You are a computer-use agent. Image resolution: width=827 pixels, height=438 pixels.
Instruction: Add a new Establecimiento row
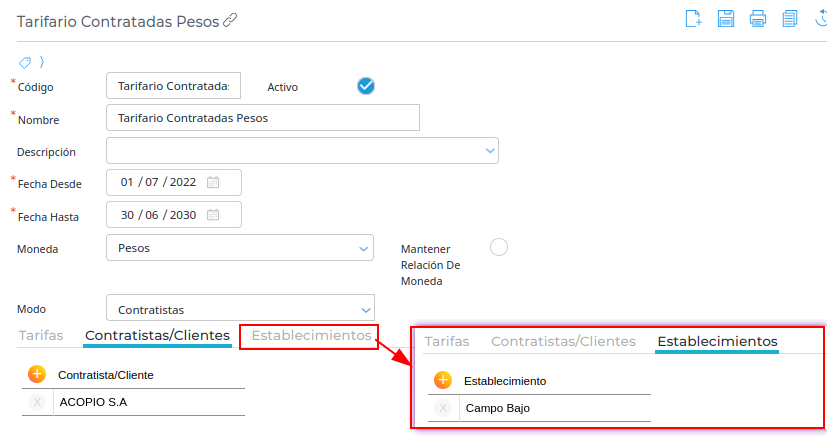443,380
